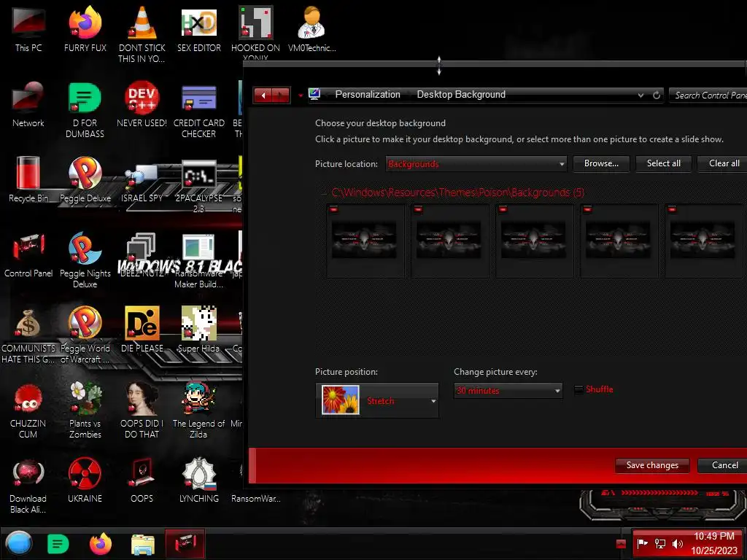
Task: Go to Personalization in the breadcrumb
Action: pos(368,94)
